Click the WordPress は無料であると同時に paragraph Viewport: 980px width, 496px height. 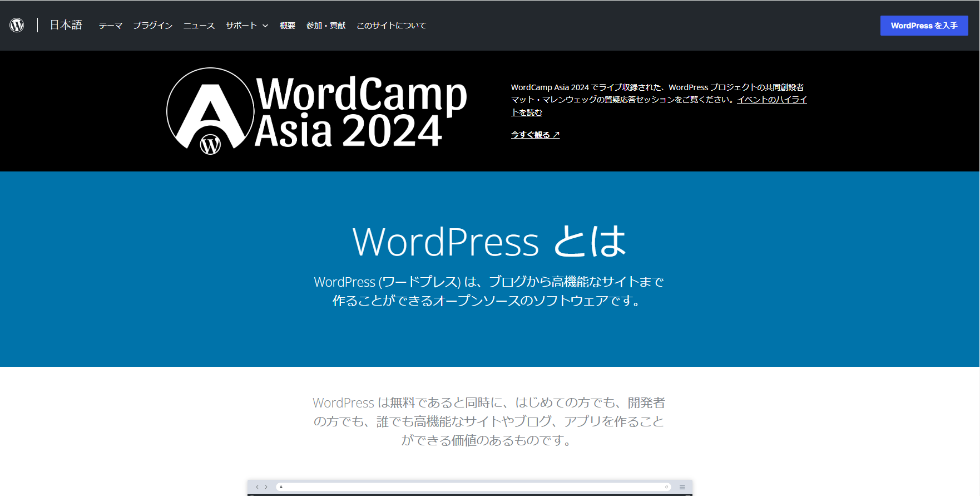pyautogui.click(x=489, y=421)
